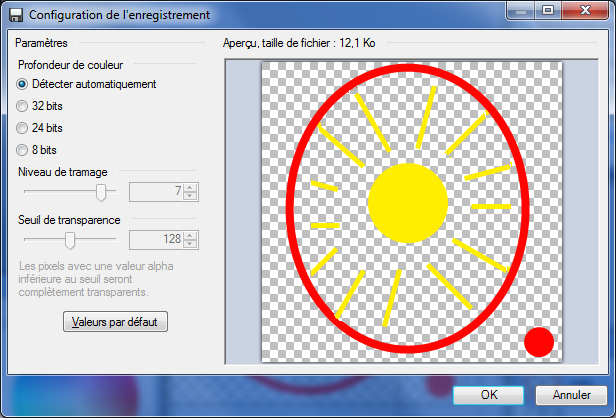Maximize the save configuration dialog
Image resolution: width=616 pixels, height=418 pixels.
pyautogui.click(x=548, y=10)
